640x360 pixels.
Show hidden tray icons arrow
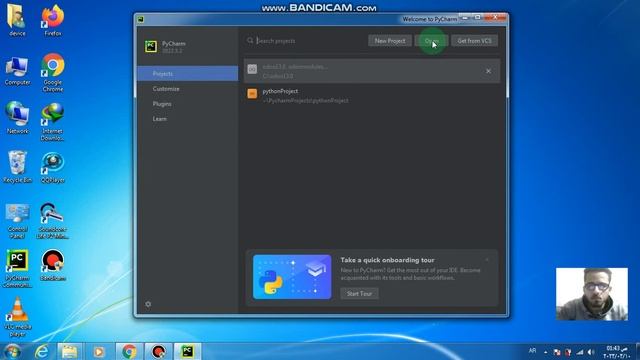546,352
